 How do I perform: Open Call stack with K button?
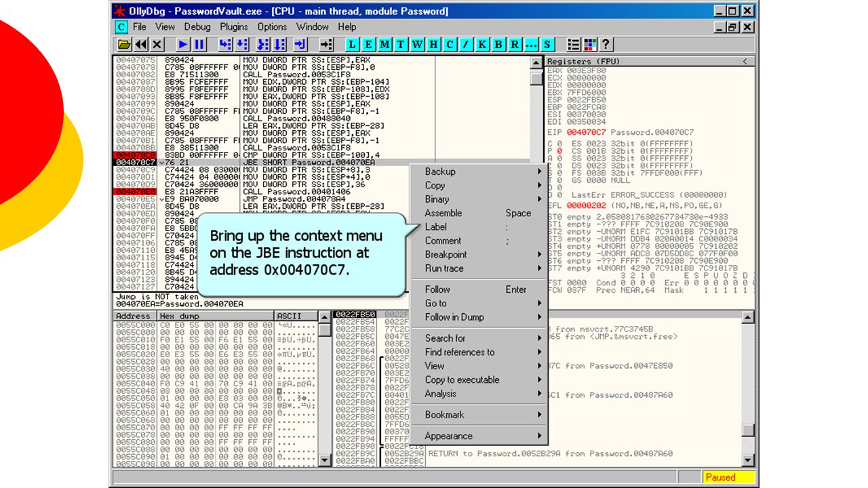pos(483,45)
